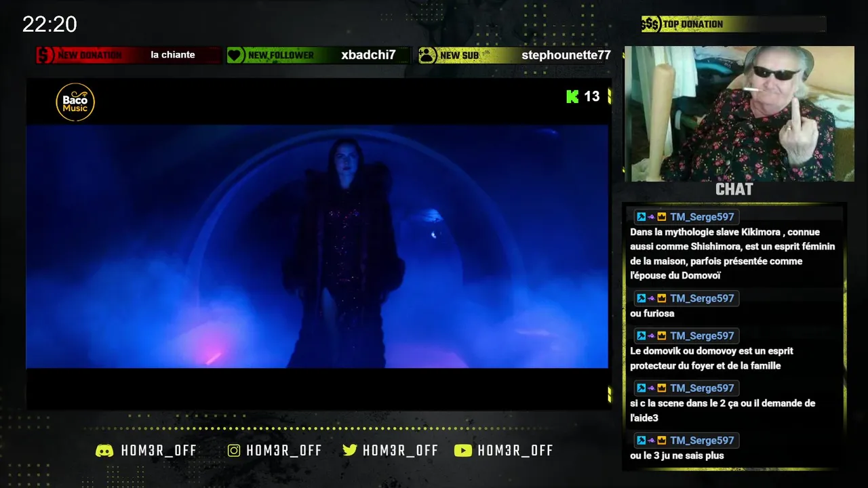868x488 pixels.
Task: Click the yellow New Sub person icon
Action: (x=427, y=56)
